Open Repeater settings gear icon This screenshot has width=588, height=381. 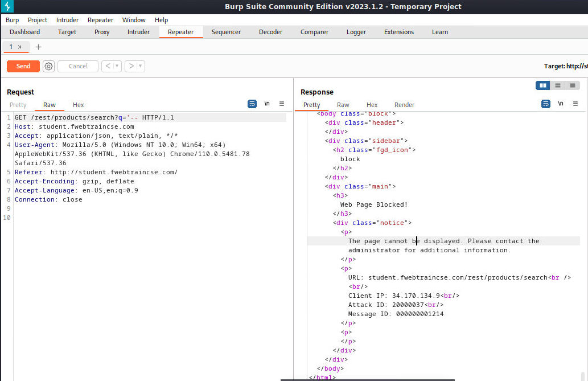48,67
